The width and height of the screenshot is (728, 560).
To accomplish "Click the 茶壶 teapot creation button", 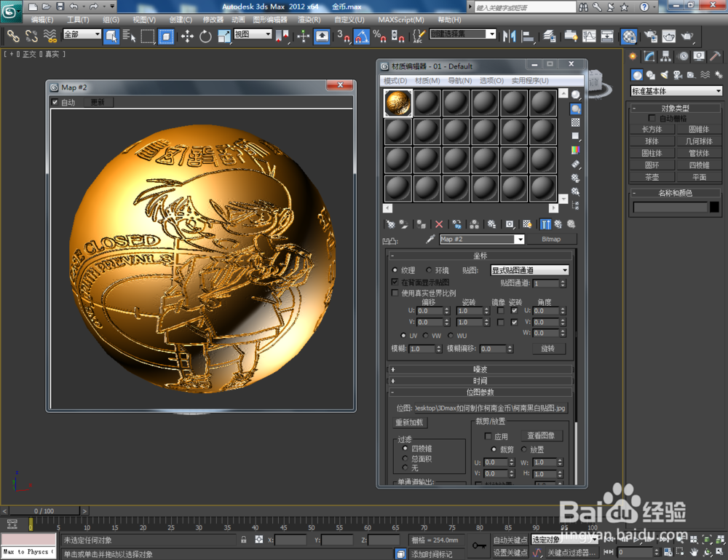I will [x=652, y=177].
